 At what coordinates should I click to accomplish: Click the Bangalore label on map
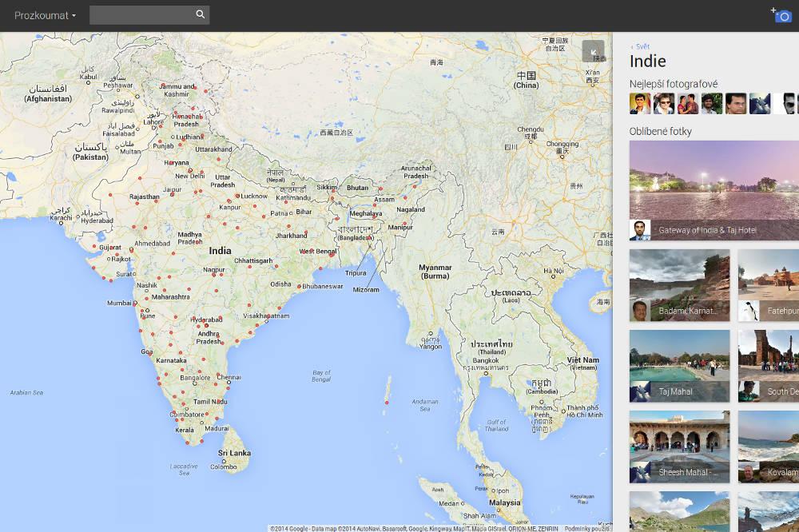point(195,378)
